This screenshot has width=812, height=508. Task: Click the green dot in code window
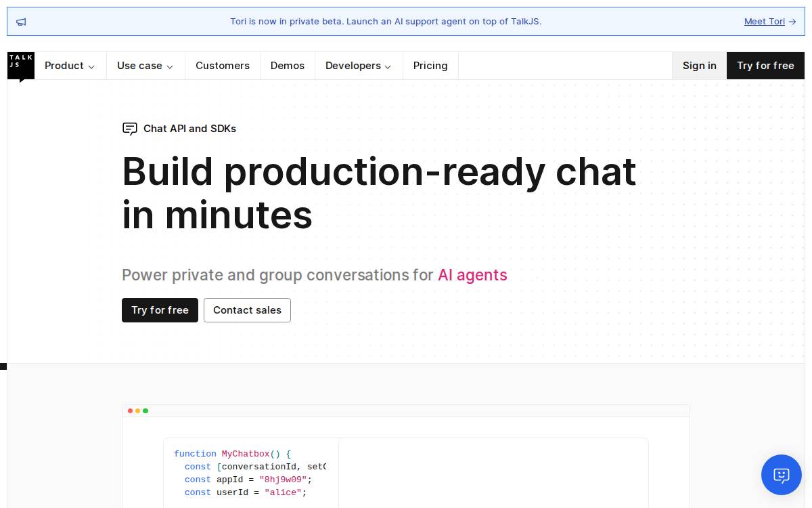(145, 410)
